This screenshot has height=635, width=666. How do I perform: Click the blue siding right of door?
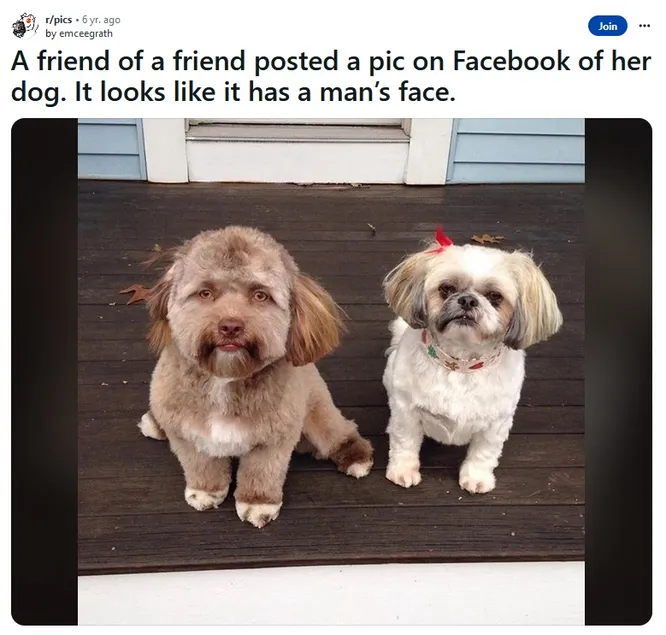tap(517, 150)
